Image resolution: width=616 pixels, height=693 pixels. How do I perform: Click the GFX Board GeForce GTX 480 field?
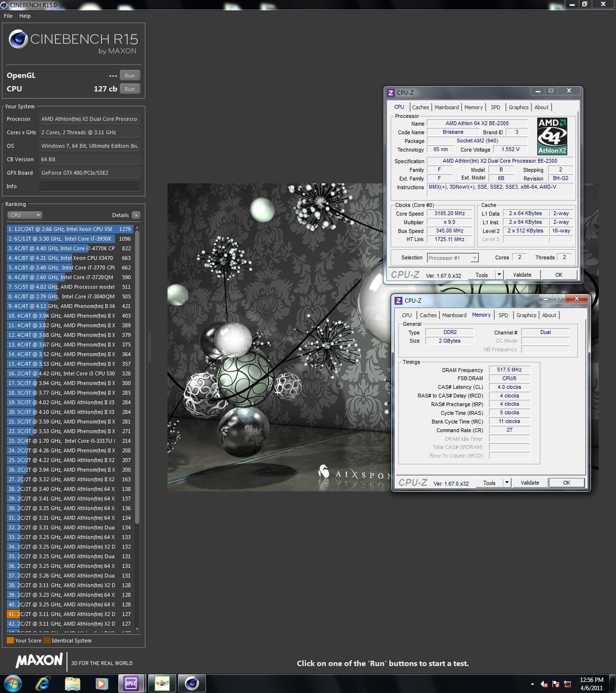click(x=90, y=173)
